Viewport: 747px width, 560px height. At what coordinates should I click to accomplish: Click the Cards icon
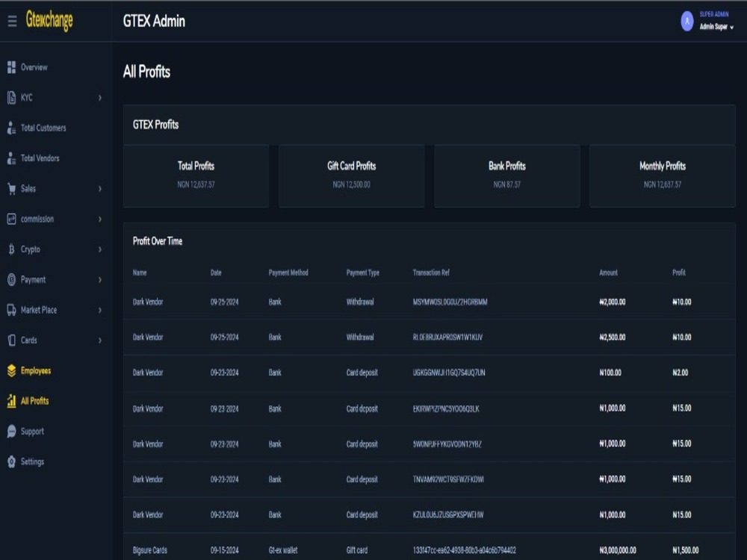[11, 340]
